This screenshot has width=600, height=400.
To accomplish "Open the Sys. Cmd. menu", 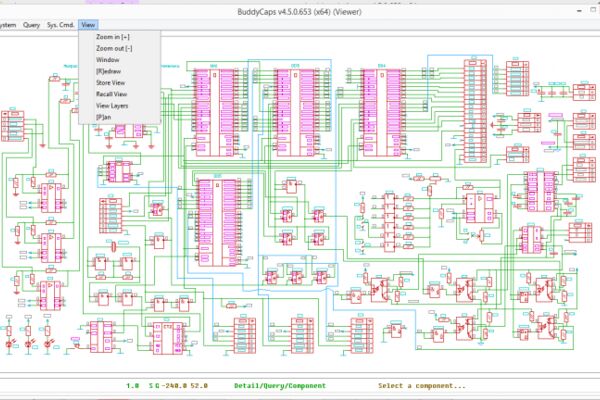I will point(60,25).
